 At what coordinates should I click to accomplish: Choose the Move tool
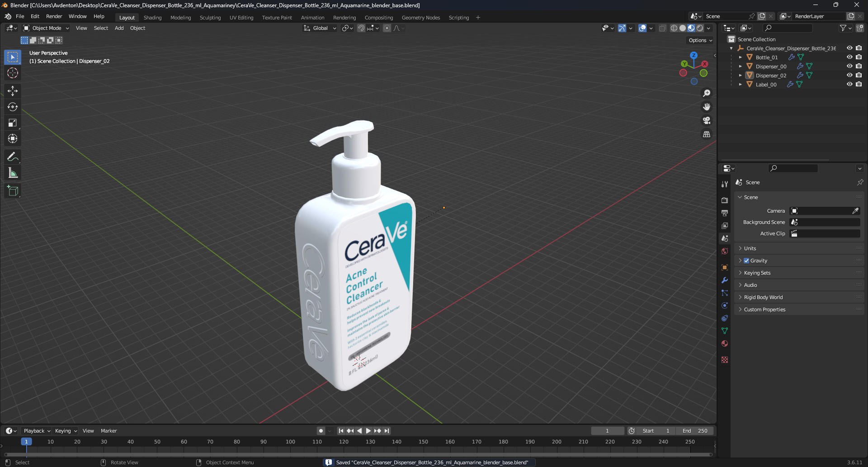13,91
